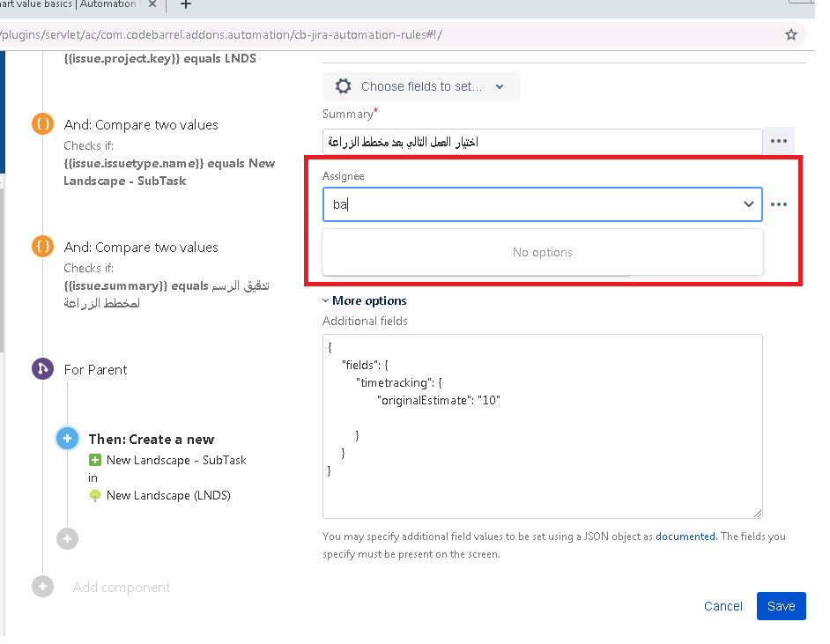Collapse the More options section

[x=365, y=300]
